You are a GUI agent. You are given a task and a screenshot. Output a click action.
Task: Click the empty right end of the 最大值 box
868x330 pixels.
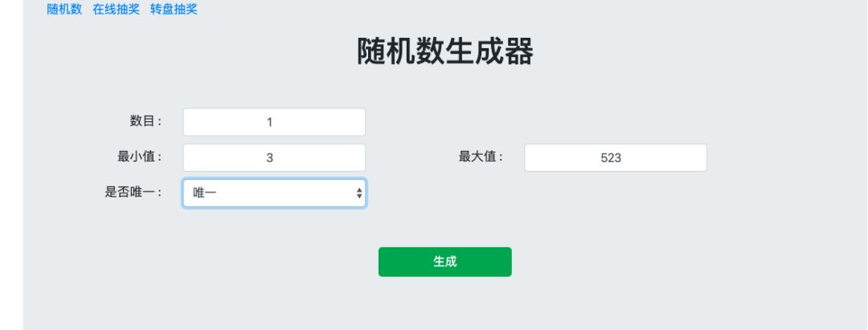point(687,157)
